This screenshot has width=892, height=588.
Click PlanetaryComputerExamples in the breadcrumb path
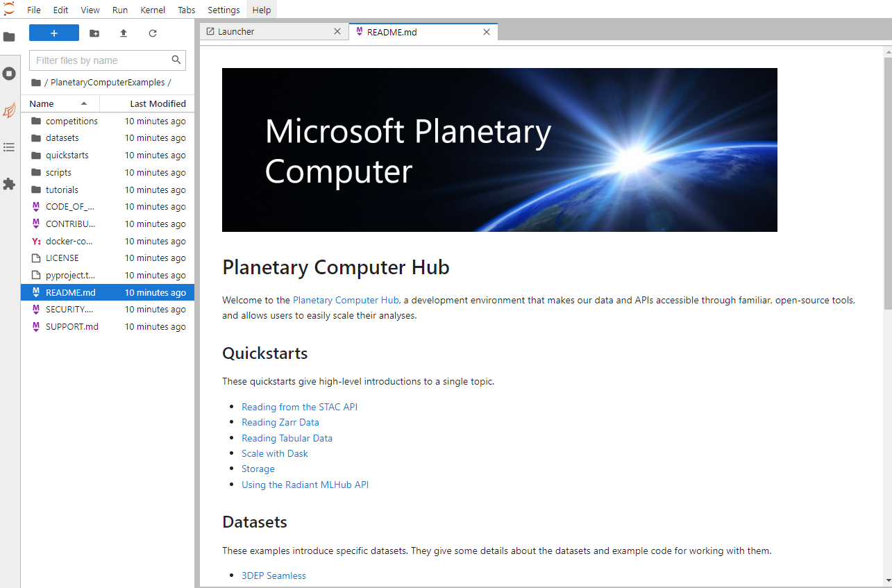108,83
